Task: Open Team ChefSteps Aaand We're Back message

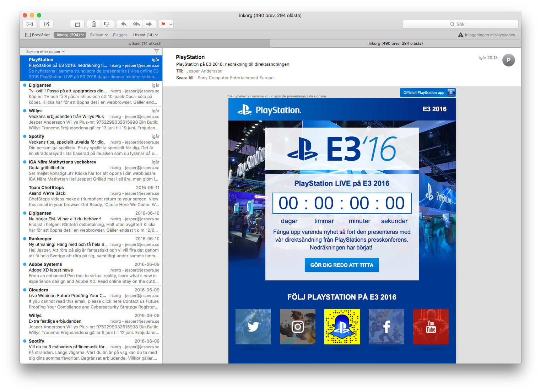Action: point(91,196)
